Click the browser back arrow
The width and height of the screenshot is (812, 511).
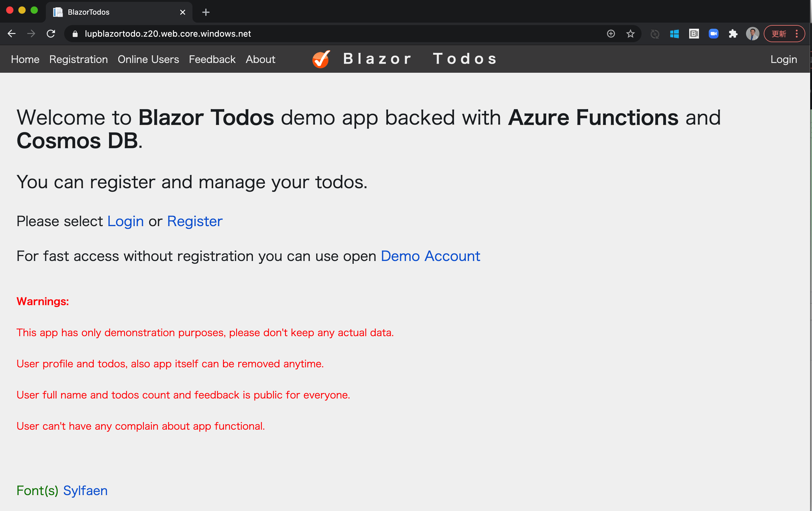12,34
